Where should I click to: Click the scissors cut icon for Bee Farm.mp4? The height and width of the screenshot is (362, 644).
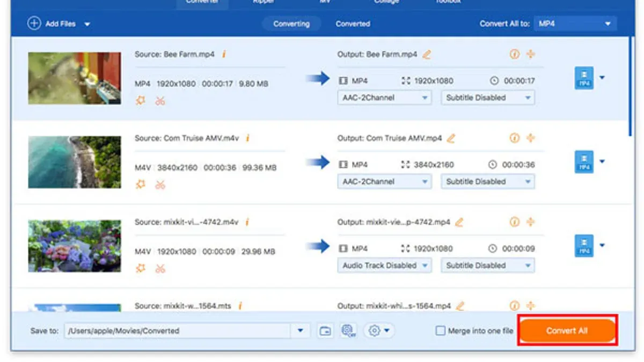(160, 100)
